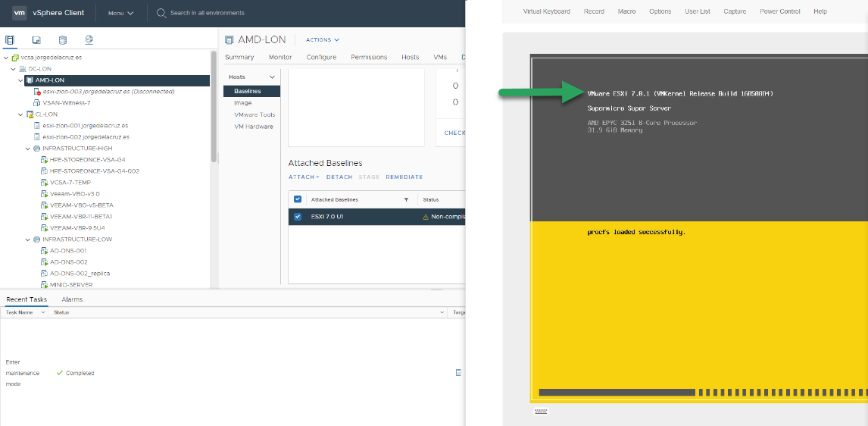The width and height of the screenshot is (868, 426).
Task: Click the MINIO-SERVER VM icon
Action: 45,285
